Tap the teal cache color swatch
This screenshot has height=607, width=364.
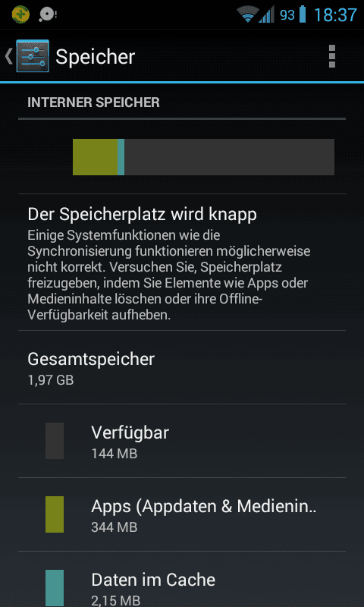(55, 588)
